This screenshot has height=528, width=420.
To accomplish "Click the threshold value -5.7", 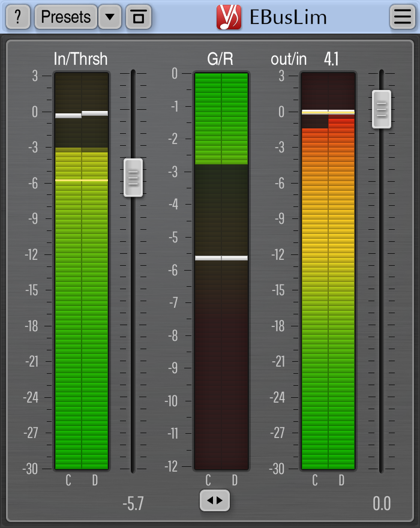I will tap(133, 503).
